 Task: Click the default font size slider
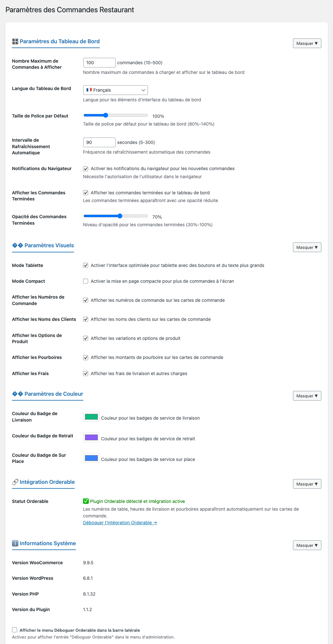tap(116, 115)
